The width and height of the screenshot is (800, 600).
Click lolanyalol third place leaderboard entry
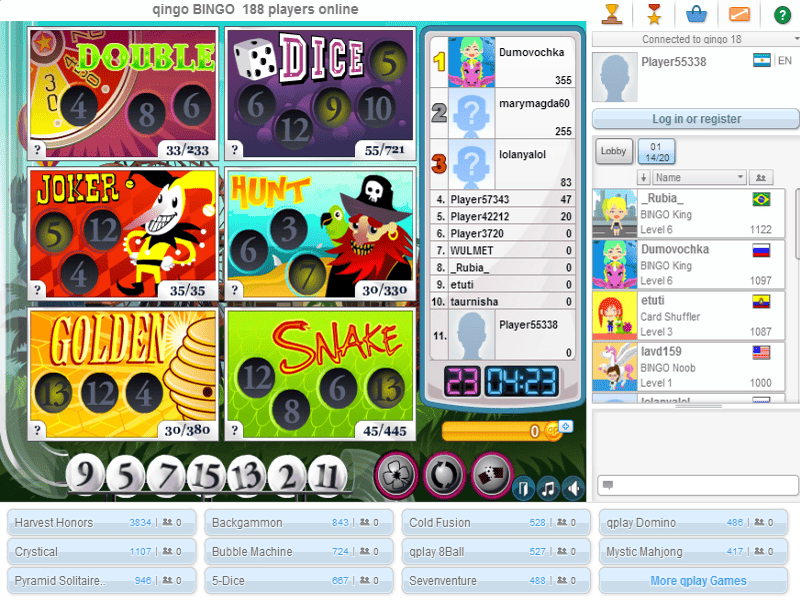503,164
